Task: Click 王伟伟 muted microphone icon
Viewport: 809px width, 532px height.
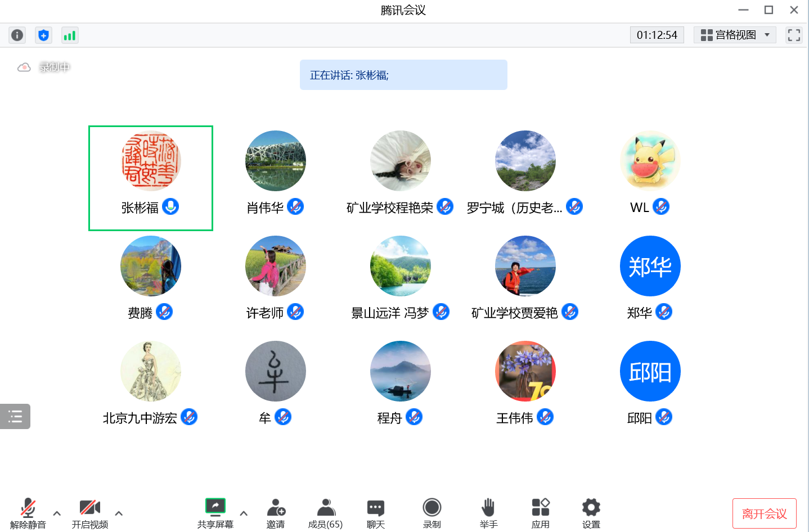Action: (545, 417)
